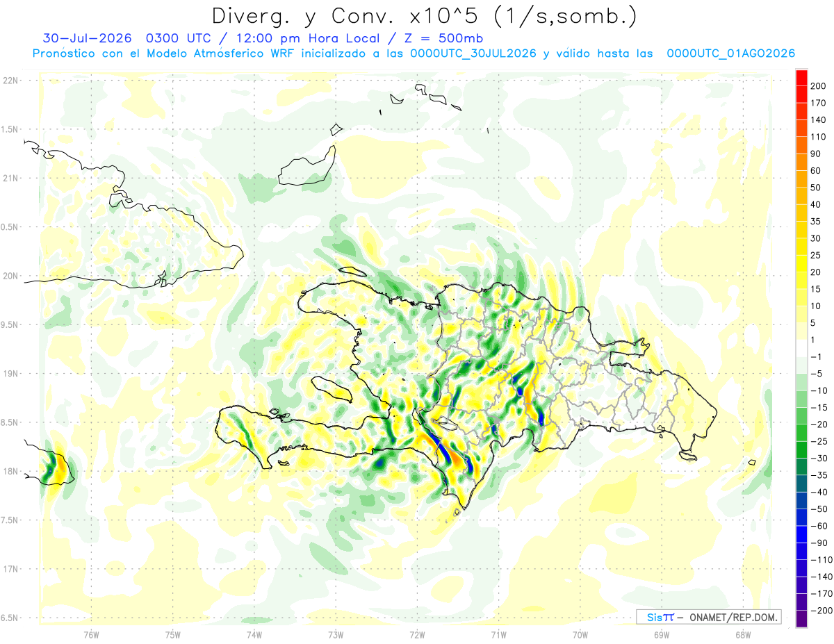Click the '90' color scale label
The width and height of the screenshot is (834, 644).
point(816,154)
